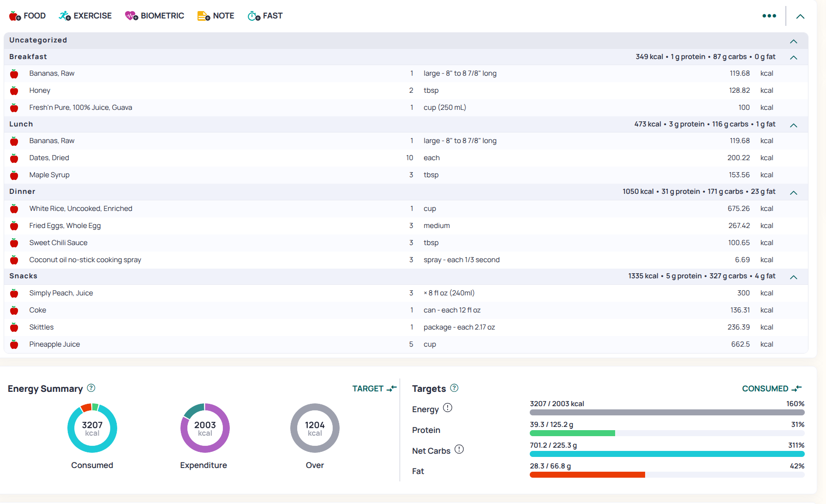
Task: Select the Honey food row name
Action: pos(40,90)
